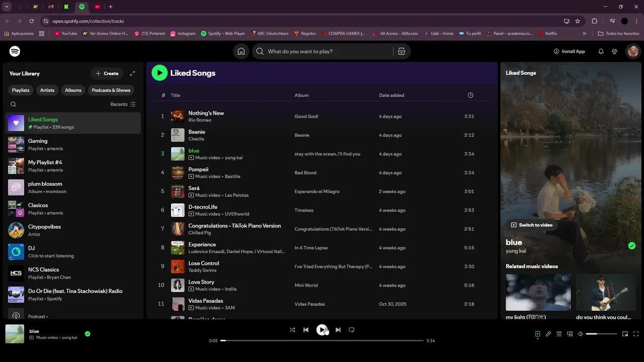
Task: Filter library by Playlists
Action: point(21,90)
